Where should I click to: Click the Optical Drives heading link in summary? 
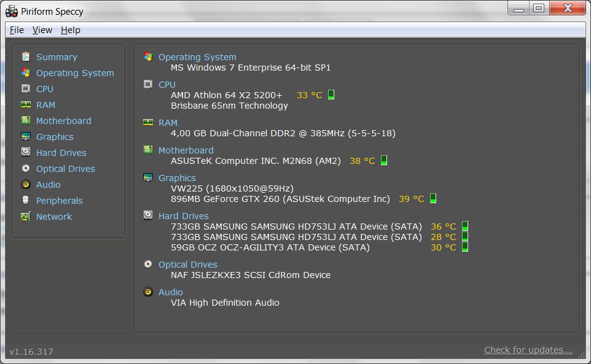click(x=188, y=265)
